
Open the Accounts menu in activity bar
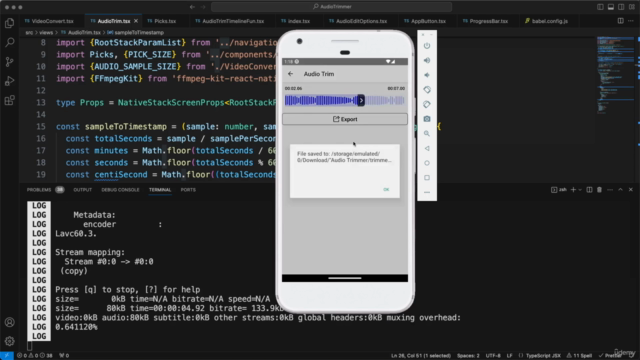(x=9, y=322)
